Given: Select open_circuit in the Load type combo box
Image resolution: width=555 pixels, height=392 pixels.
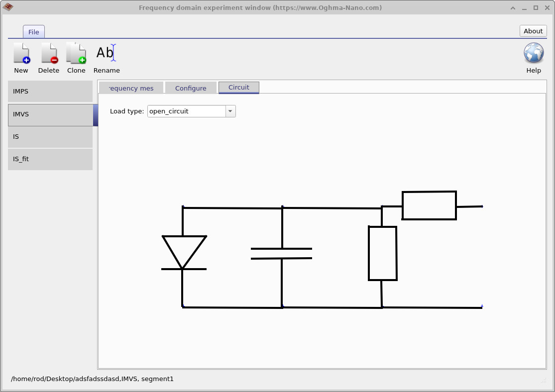Looking at the screenshot, I should (x=187, y=111).
